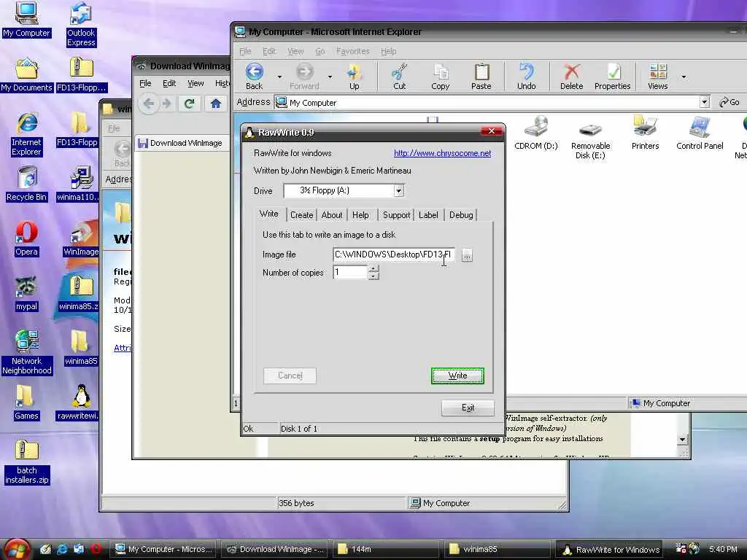Select the mypal raccoon desktop icon
The image size is (747, 560).
26,294
